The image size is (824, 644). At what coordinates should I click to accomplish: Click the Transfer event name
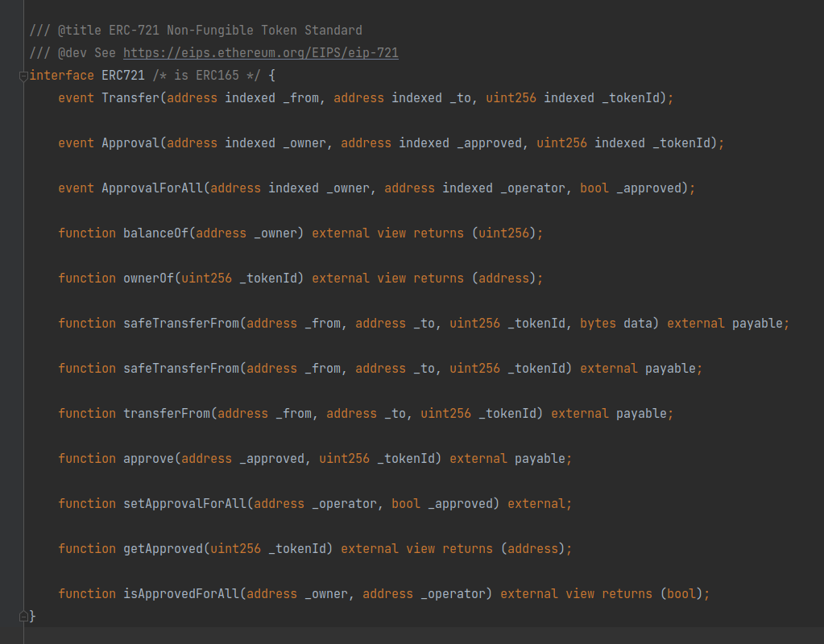pyautogui.click(x=130, y=98)
